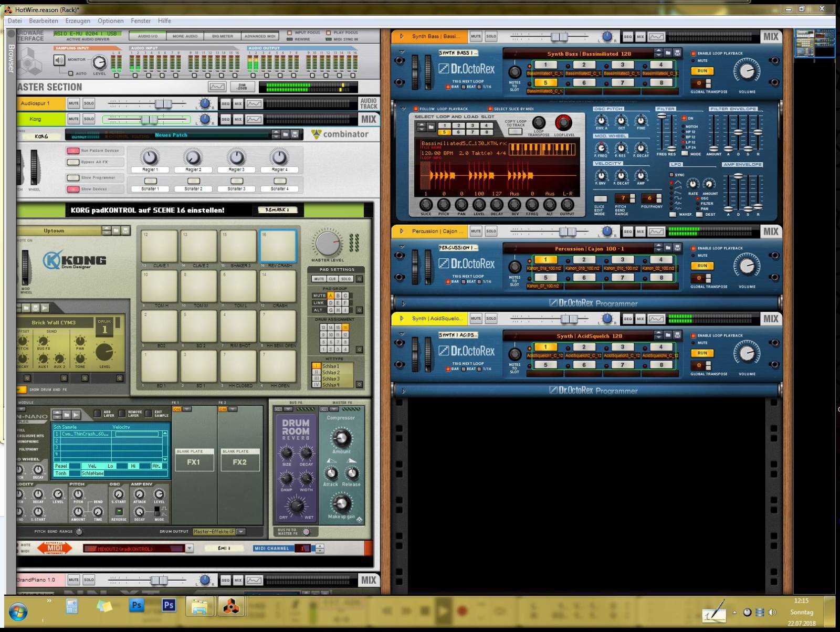Click the Sampling Input monitor speaker icon
This screenshot has height=632, width=840.
(59, 60)
